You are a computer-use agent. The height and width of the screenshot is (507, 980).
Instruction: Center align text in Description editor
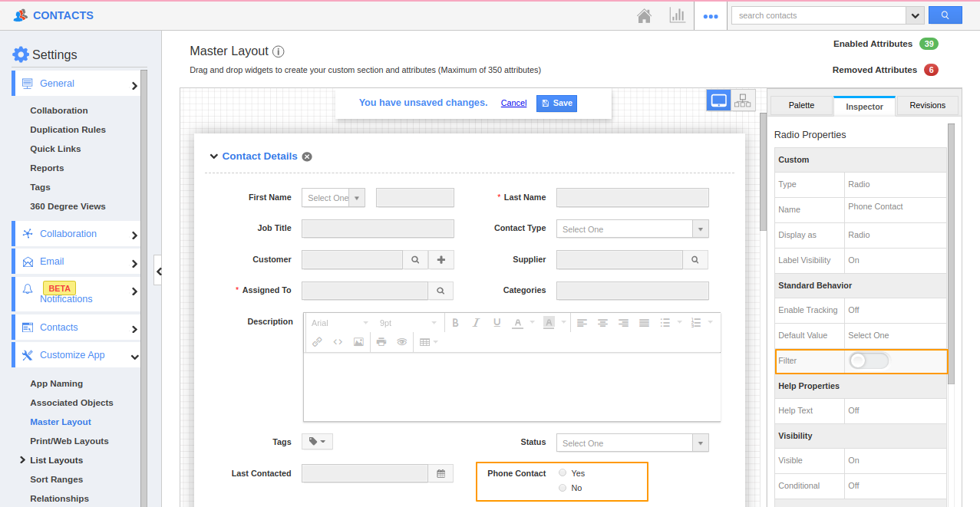603,323
